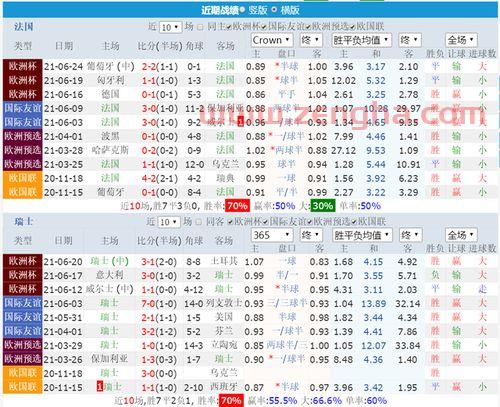500x407 pixels.
Task: Enable the 同主 checkbox in 法国 section
Action: click(200, 27)
